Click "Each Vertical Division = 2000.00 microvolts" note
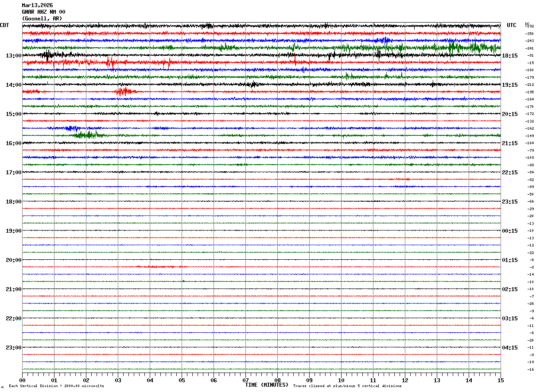This screenshot has width=536, height=392. [x=56, y=386]
